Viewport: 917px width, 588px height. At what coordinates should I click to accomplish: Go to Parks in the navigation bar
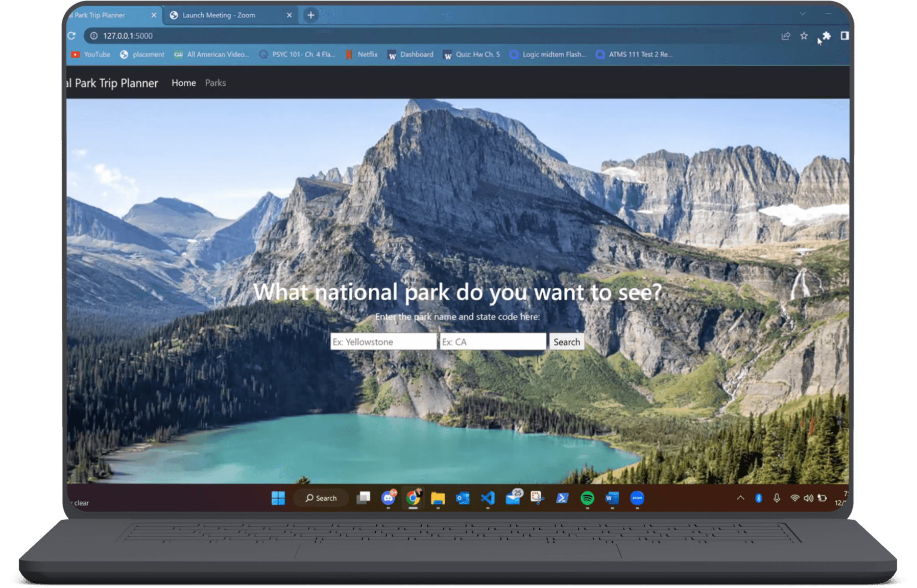215,83
